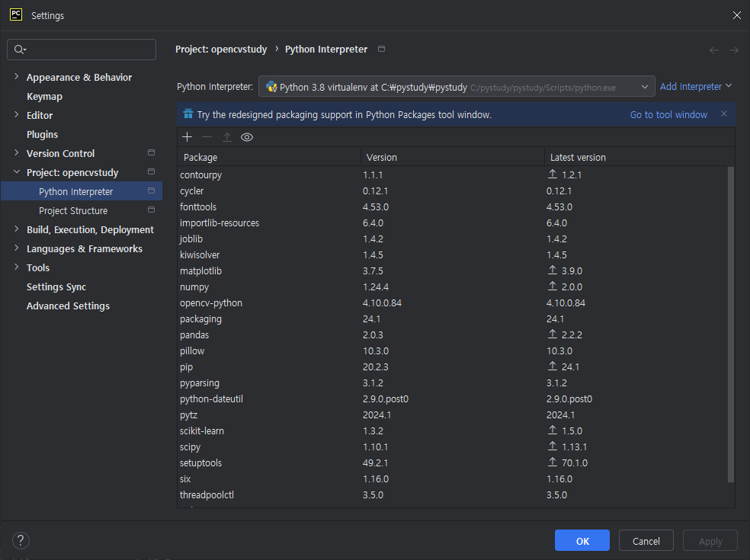Image resolution: width=750 pixels, height=560 pixels.
Task: Select the python-dateutil package row
Action: click(453, 398)
